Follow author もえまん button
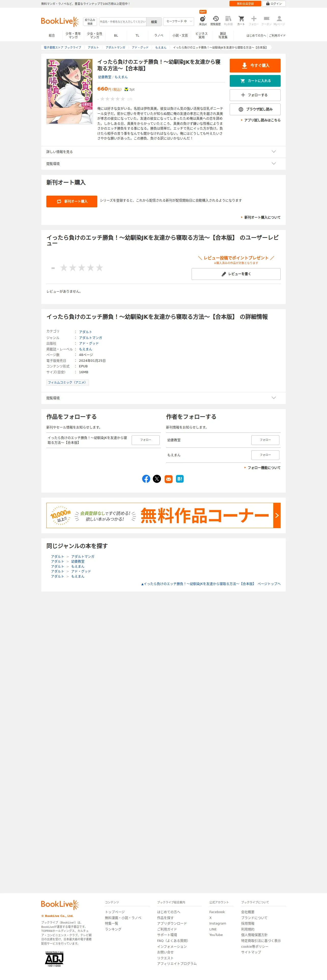The height and width of the screenshot is (980, 327). [x=265, y=455]
